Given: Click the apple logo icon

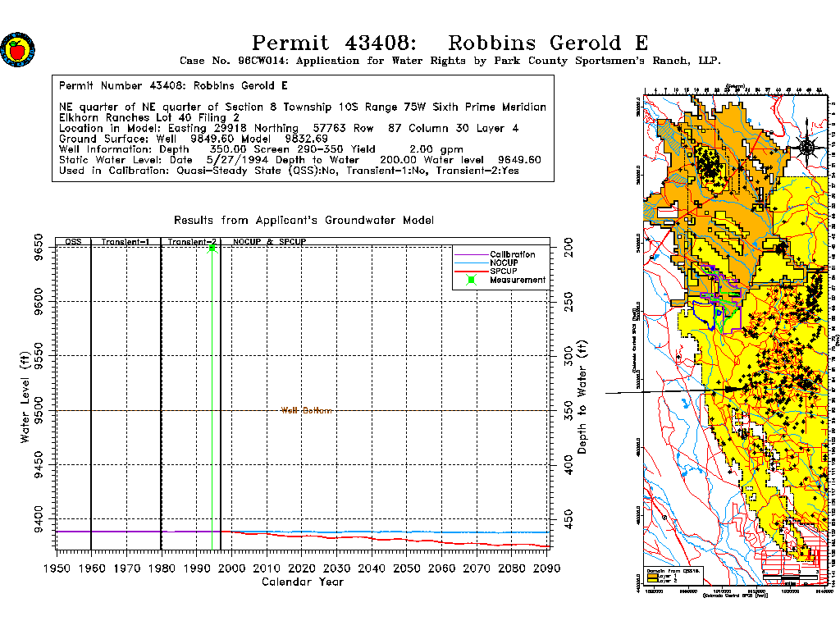Looking at the screenshot, I should 18,50.
